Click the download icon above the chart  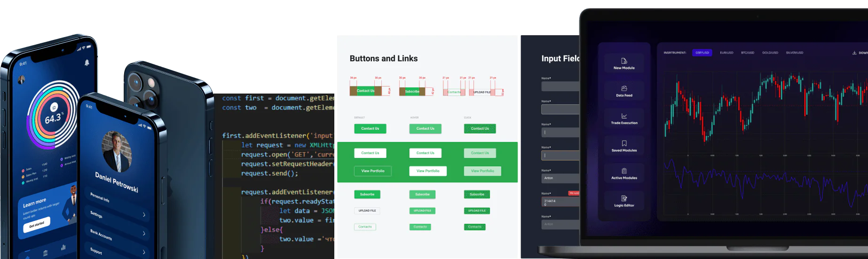coord(854,53)
